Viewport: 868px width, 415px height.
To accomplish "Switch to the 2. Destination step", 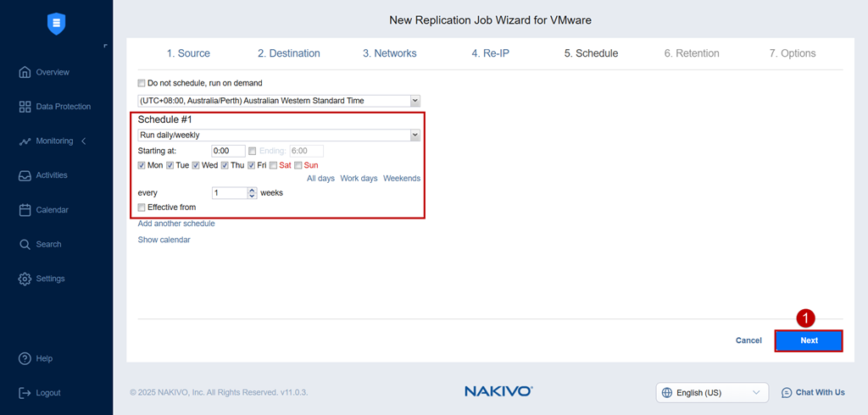I will (288, 53).
